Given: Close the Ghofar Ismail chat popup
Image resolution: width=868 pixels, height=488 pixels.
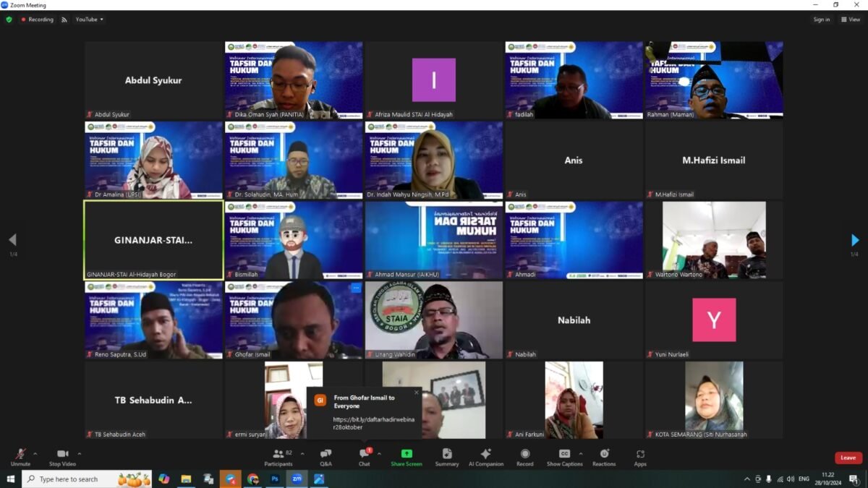Looking at the screenshot, I should [416, 393].
